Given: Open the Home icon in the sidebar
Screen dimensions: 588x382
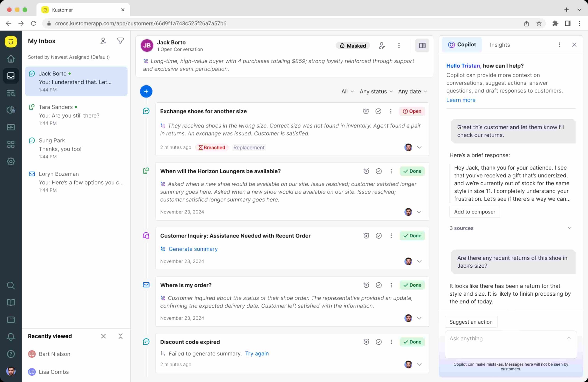Looking at the screenshot, I should [x=11, y=59].
